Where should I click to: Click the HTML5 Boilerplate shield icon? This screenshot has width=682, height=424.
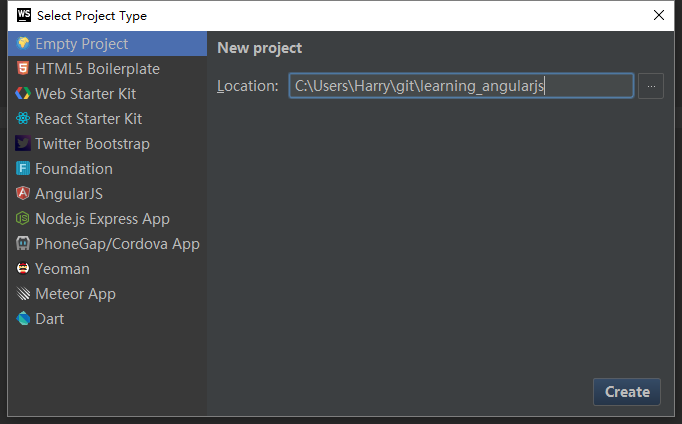coord(23,69)
